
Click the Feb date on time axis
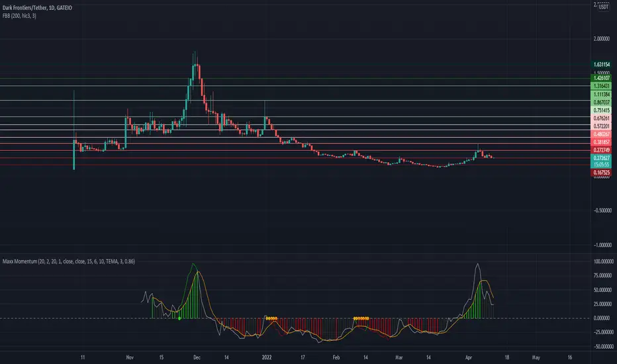coord(336,357)
